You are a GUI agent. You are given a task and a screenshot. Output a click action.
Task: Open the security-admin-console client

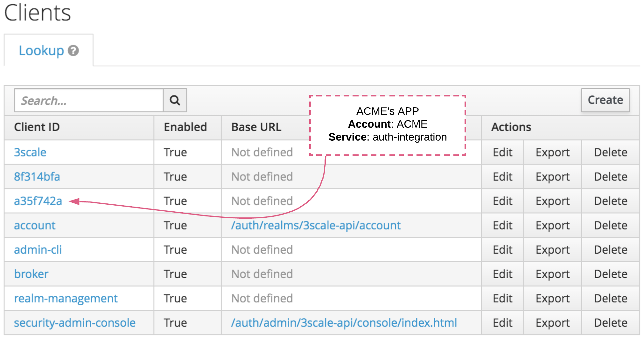75,322
